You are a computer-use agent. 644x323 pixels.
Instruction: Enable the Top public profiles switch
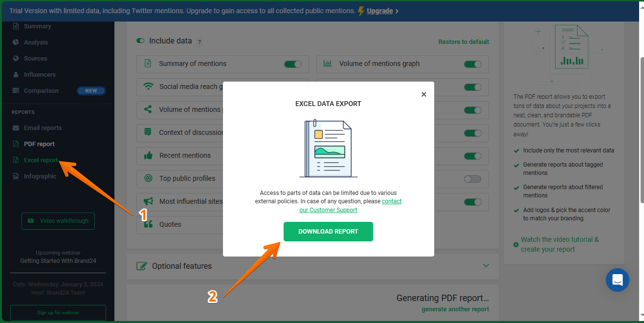pos(473,179)
